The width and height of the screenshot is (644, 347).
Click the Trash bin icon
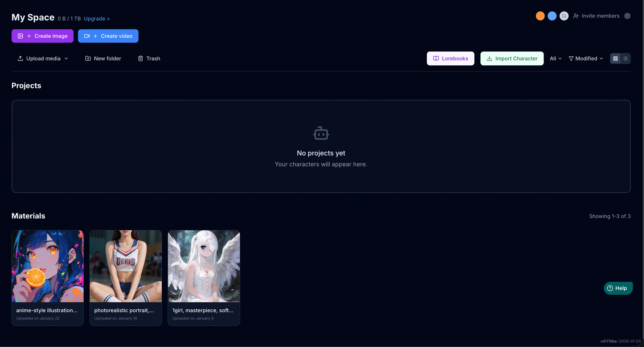coord(140,58)
